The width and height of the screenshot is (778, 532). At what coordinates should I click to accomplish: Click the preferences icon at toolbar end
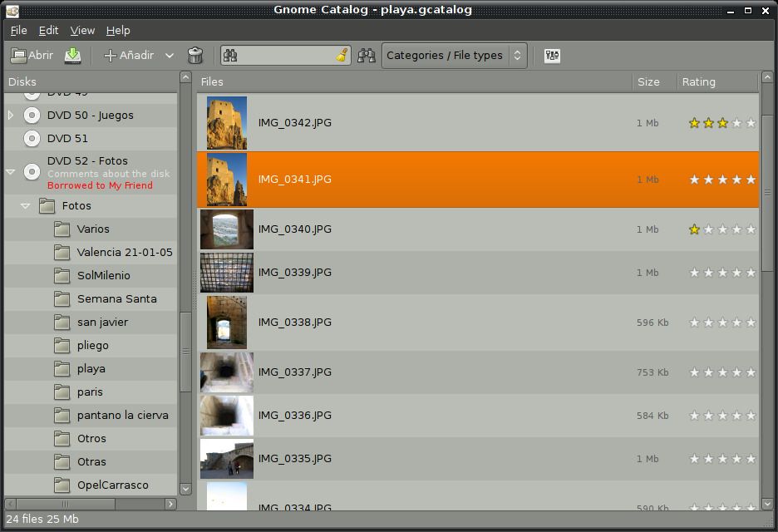[552, 56]
